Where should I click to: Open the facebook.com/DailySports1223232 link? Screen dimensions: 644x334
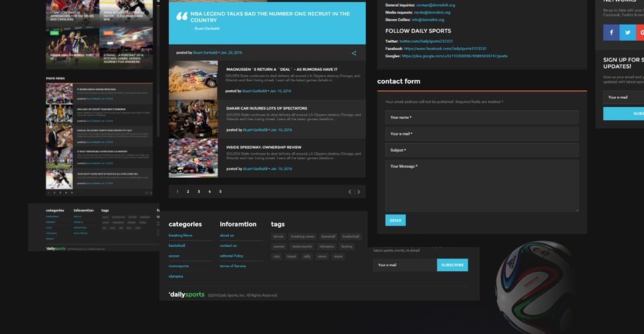click(x=445, y=49)
